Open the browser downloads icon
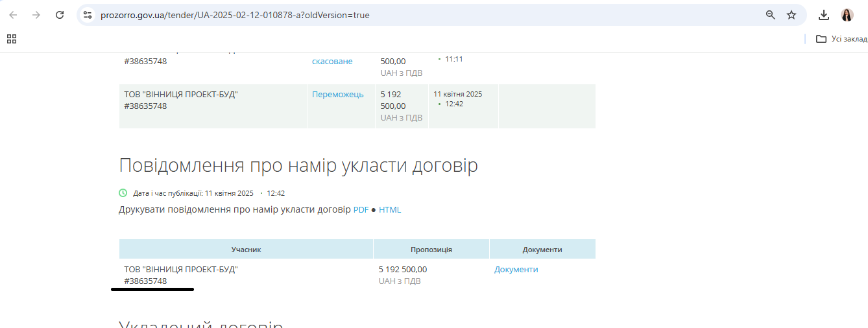This screenshot has width=868, height=328. point(824,15)
